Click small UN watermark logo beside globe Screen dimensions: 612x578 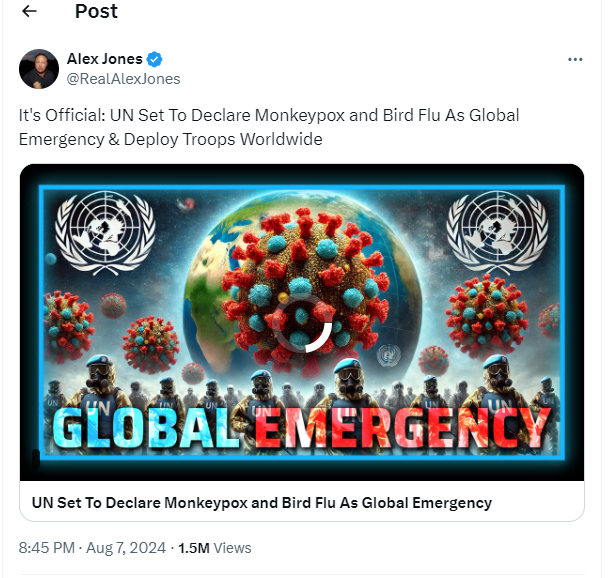pyautogui.click(x=388, y=355)
